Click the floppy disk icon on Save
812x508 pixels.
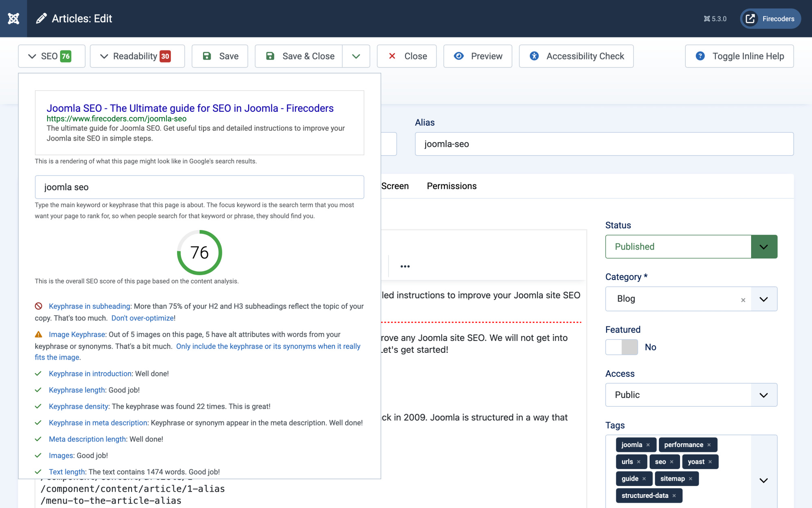click(207, 56)
